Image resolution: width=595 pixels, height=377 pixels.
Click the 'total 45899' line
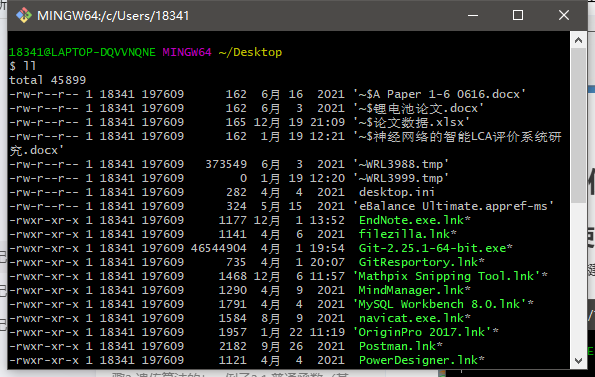[x=48, y=80]
